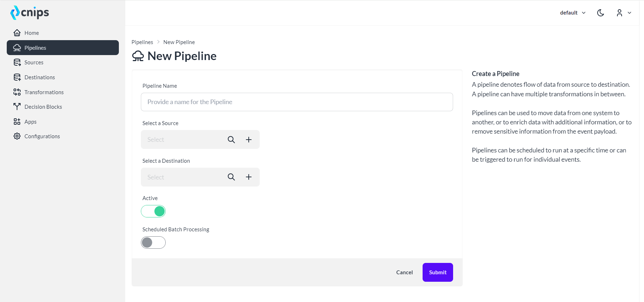Click the Sources database icon
Screen dimensions: 644x302
17,63
